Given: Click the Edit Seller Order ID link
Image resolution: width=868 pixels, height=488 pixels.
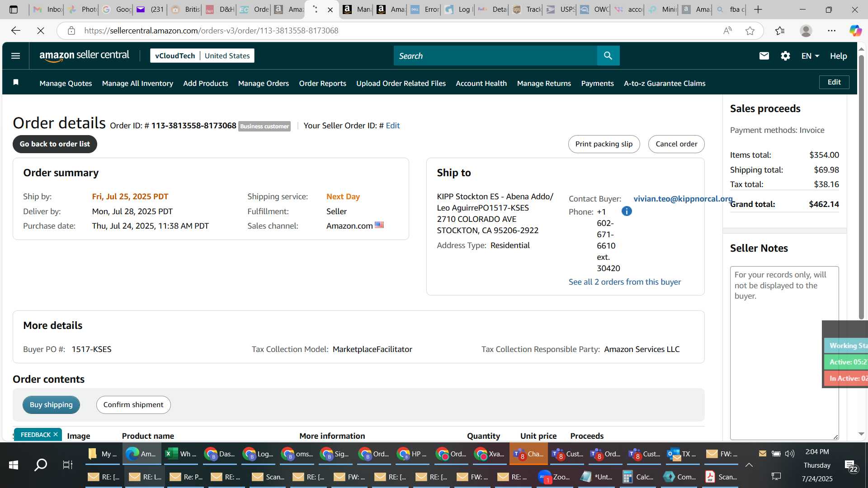Looking at the screenshot, I should (392, 126).
